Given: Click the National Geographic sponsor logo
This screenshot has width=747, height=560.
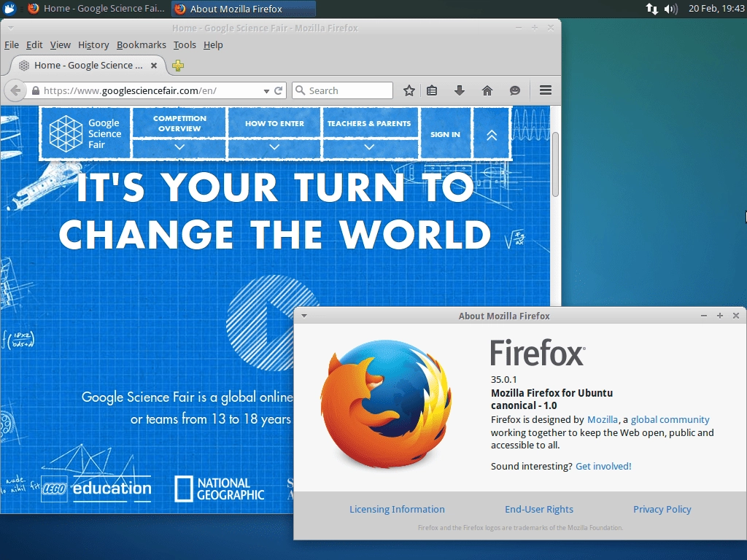Looking at the screenshot, I should click(x=219, y=489).
